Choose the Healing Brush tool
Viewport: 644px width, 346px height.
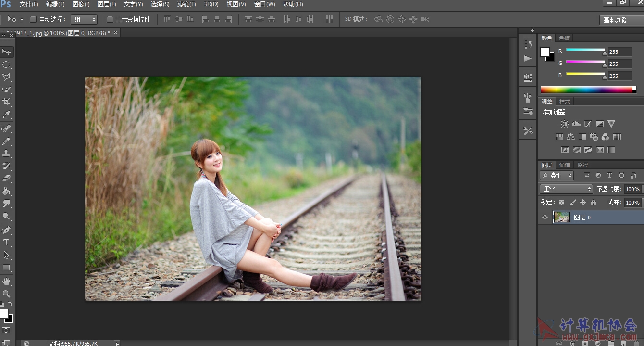click(x=7, y=128)
